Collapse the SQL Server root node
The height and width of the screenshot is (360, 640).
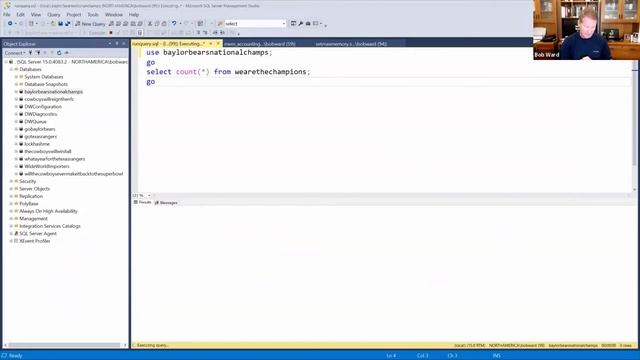coord(6,62)
